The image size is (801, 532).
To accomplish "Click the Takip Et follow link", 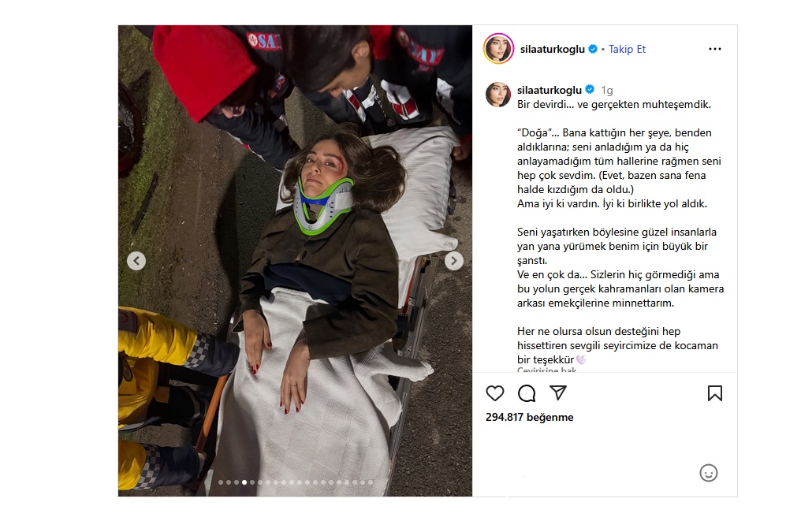I will pyautogui.click(x=627, y=49).
